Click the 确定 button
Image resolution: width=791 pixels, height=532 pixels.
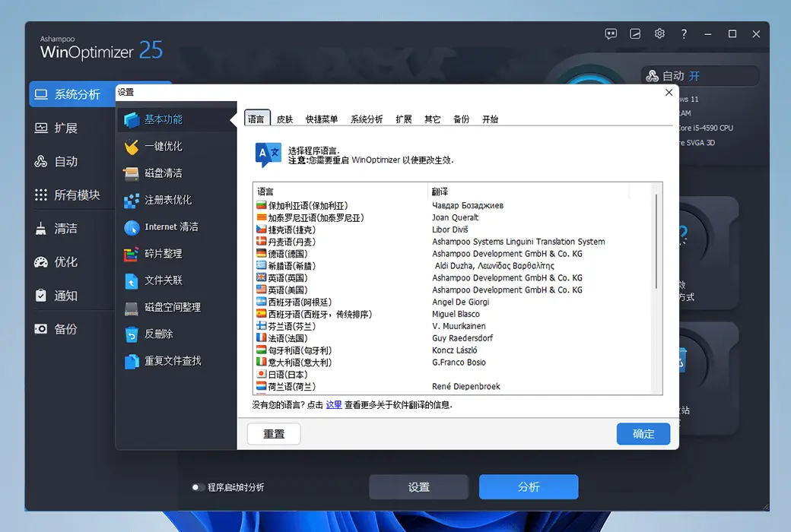click(x=643, y=434)
